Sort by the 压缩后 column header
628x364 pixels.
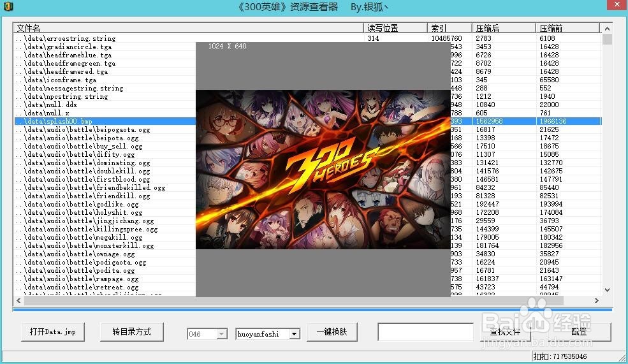click(x=504, y=28)
